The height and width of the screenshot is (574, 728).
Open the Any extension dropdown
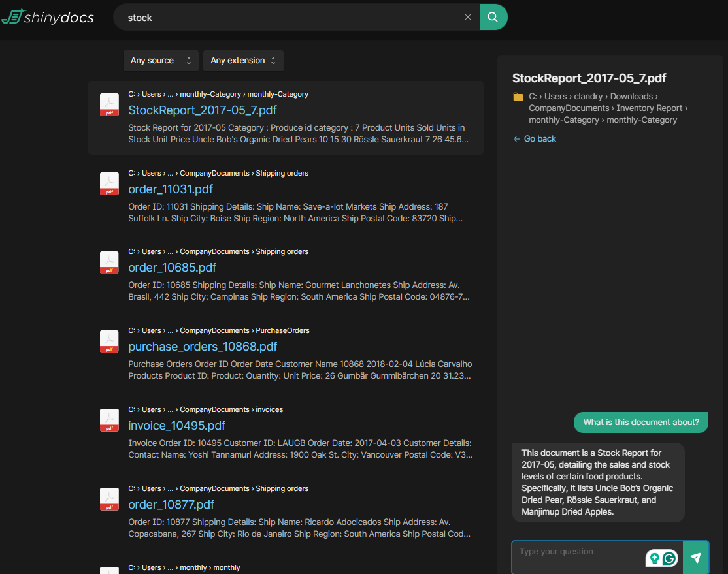tap(243, 61)
